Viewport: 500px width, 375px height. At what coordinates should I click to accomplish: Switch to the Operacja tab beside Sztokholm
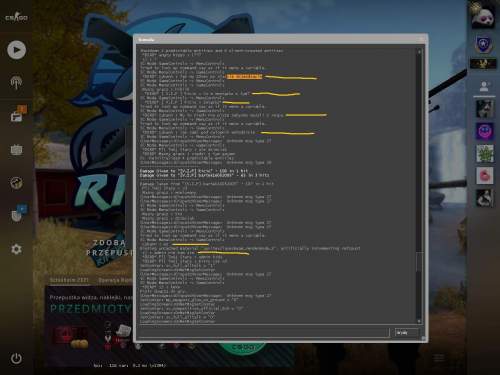pyautogui.click(x=115, y=280)
